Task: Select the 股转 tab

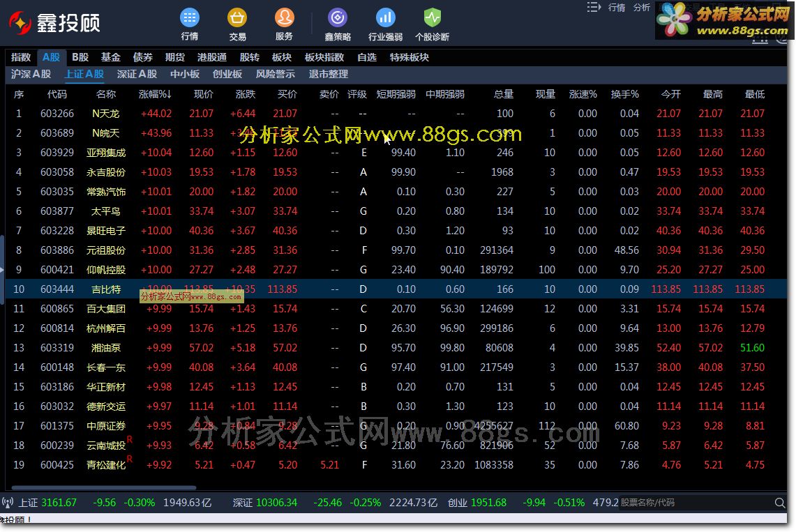Action: (x=249, y=57)
